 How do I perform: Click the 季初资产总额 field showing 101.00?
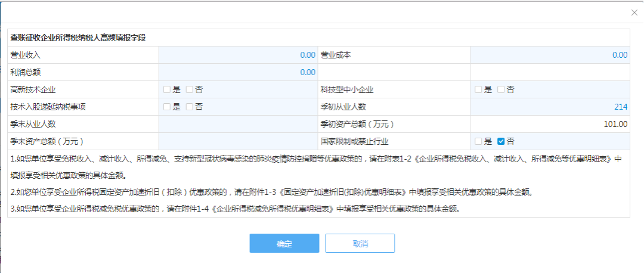550,124
